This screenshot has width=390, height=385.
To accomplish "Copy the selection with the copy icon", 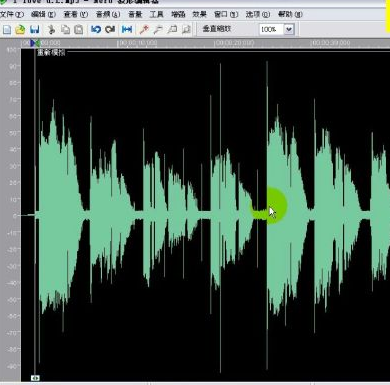I will point(65,30).
